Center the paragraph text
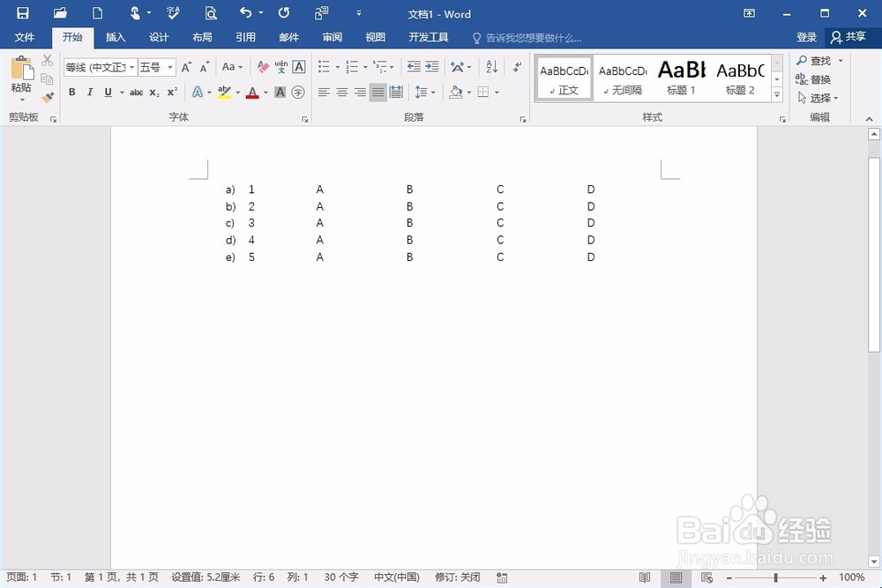The image size is (882, 588). pyautogui.click(x=342, y=93)
